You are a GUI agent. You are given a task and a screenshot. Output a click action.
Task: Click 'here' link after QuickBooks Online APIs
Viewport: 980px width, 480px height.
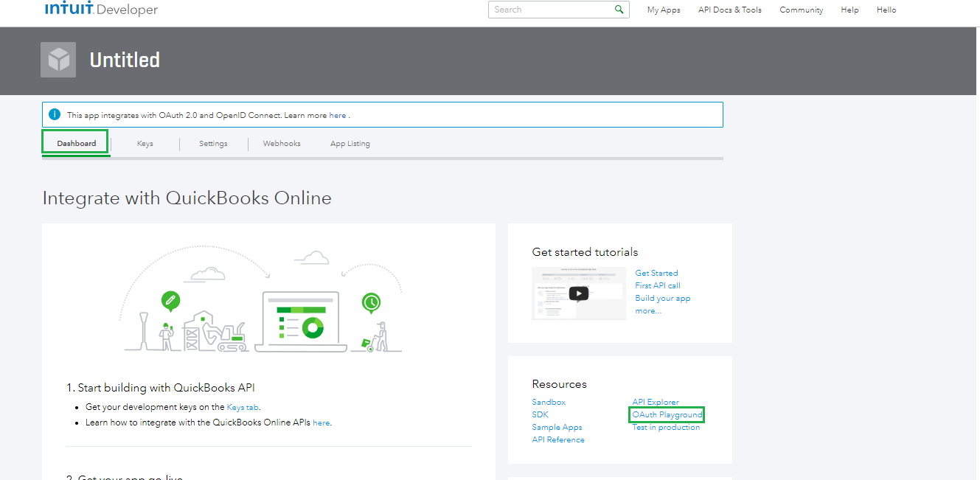(322, 422)
